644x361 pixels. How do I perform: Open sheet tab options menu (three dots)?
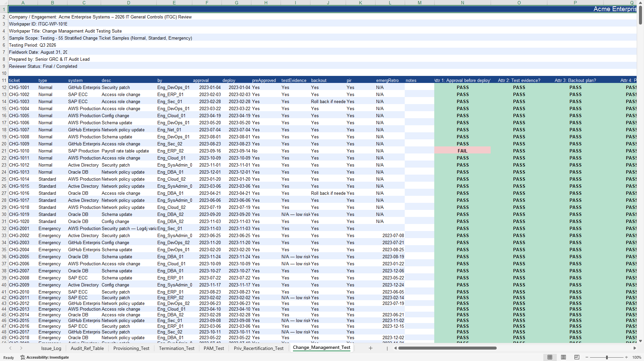pos(387,348)
